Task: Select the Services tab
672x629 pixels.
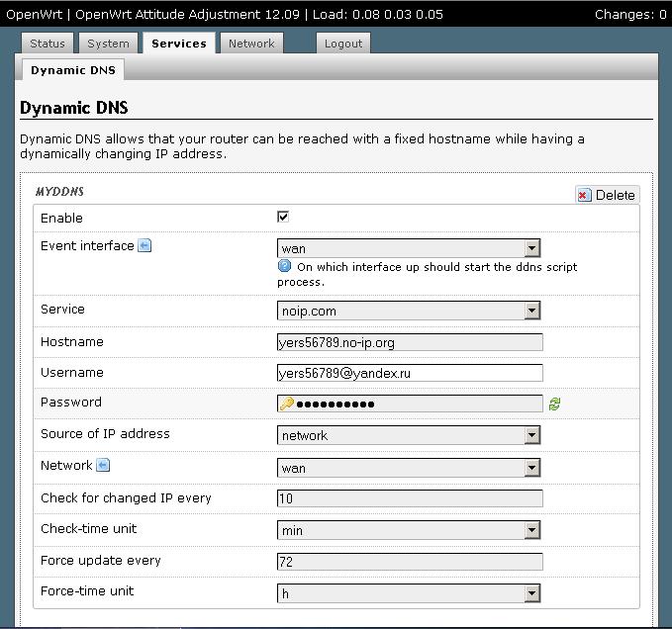Action: (x=179, y=44)
